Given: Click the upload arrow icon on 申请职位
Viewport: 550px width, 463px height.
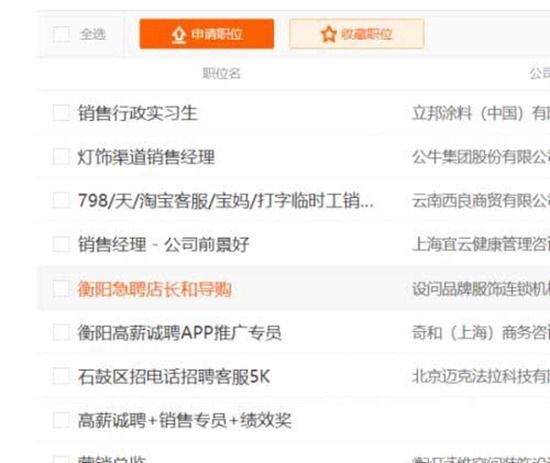Looking at the screenshot, I should pyautogui.click(x=179, y=35).
